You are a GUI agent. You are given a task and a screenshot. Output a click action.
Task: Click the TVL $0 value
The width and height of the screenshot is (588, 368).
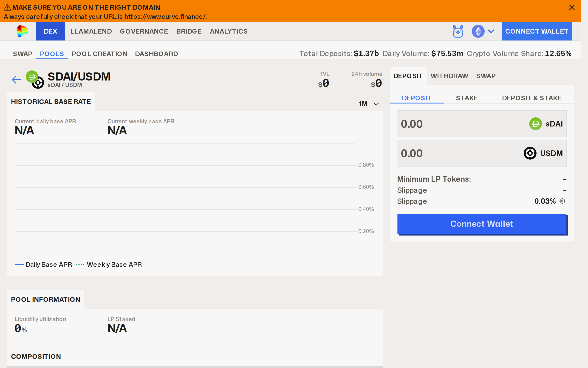tap(324, 83)
